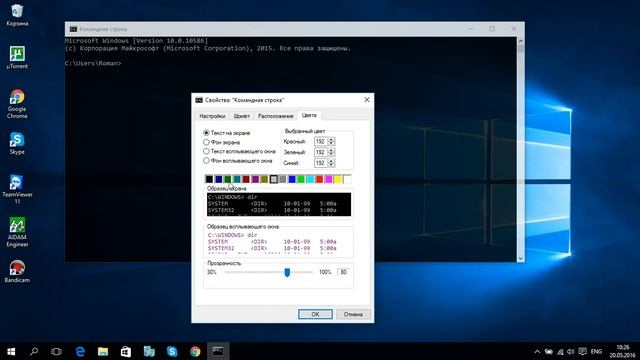Decrease the Blue (Синий) value
Image resolution: width=640 pixels, height=360 pixels.
pos(331,165)
